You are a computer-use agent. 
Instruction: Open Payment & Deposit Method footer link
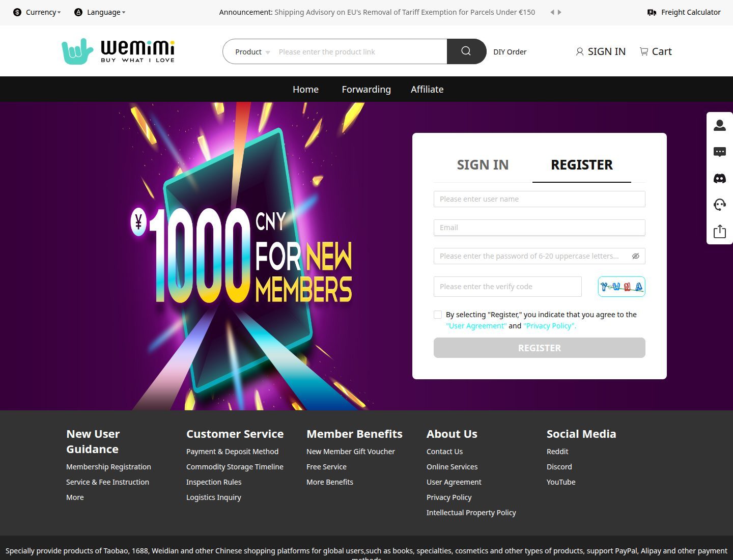(232, 452)
